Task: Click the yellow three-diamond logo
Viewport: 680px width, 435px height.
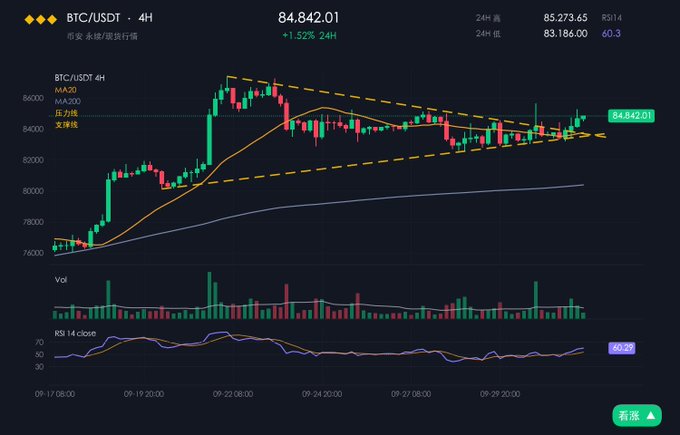Action: coord(41,19)
